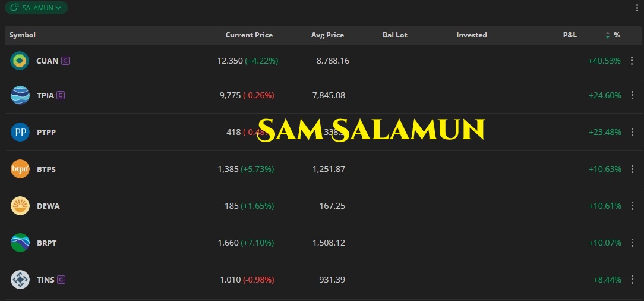Click the purple C badge beside CUAN
This screenshot has height=301, width=644.
tap(65, 61)
